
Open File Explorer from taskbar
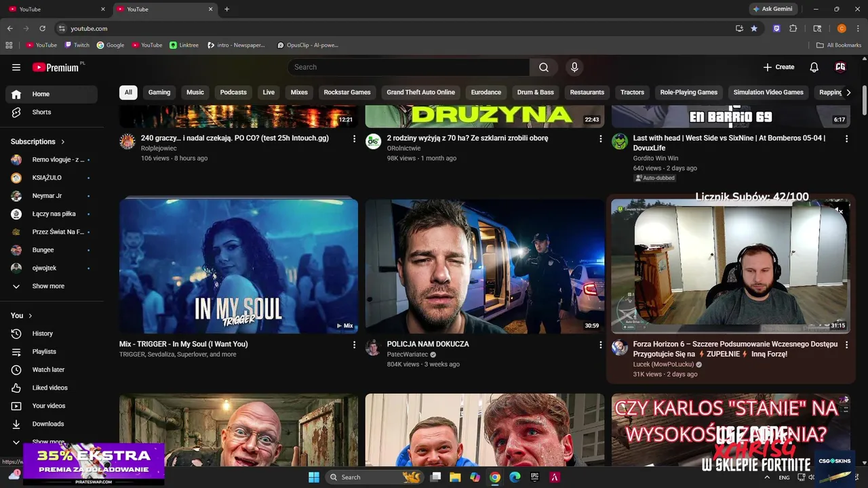click(455, 477)
